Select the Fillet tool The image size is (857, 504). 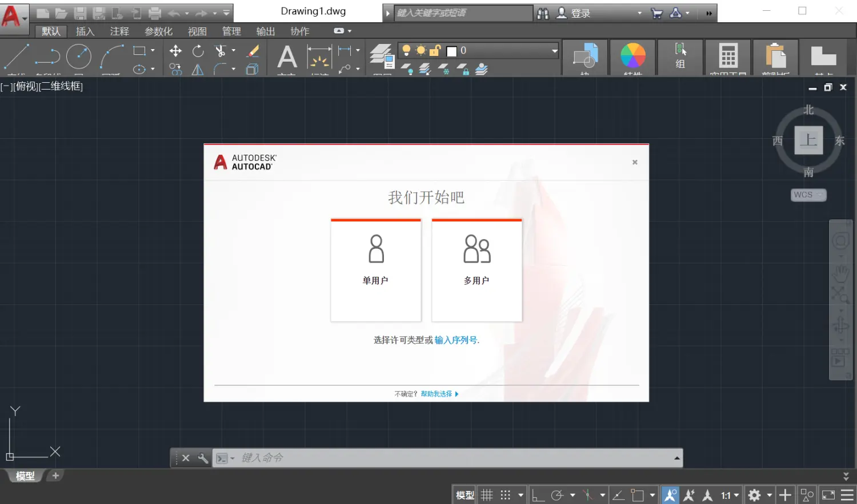point(220,69)
